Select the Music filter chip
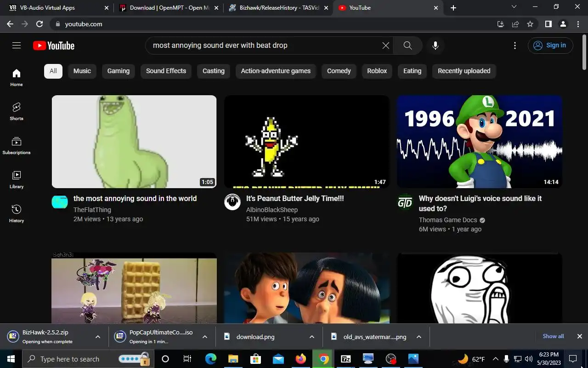This screenshot has width=588, height=368. (82, 71)
